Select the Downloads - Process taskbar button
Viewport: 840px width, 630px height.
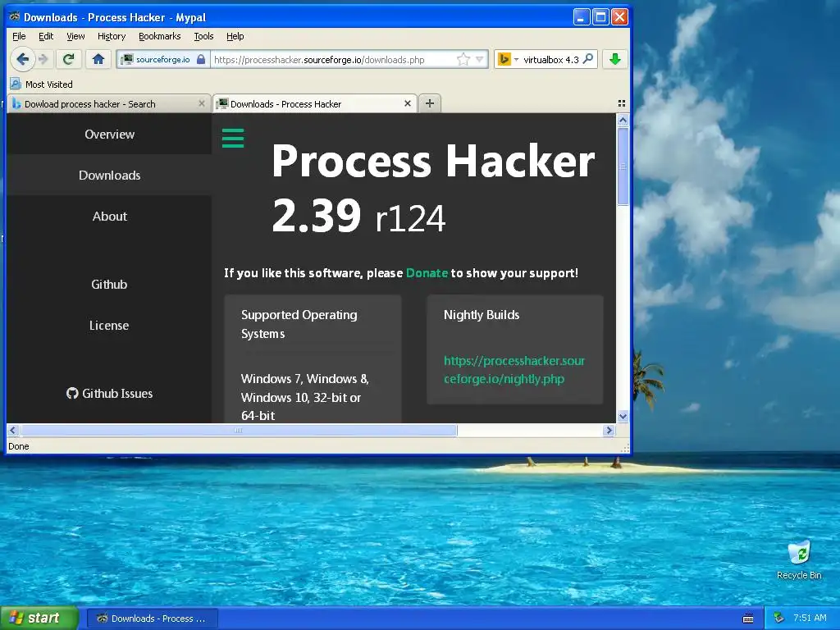tap(152, 619)
